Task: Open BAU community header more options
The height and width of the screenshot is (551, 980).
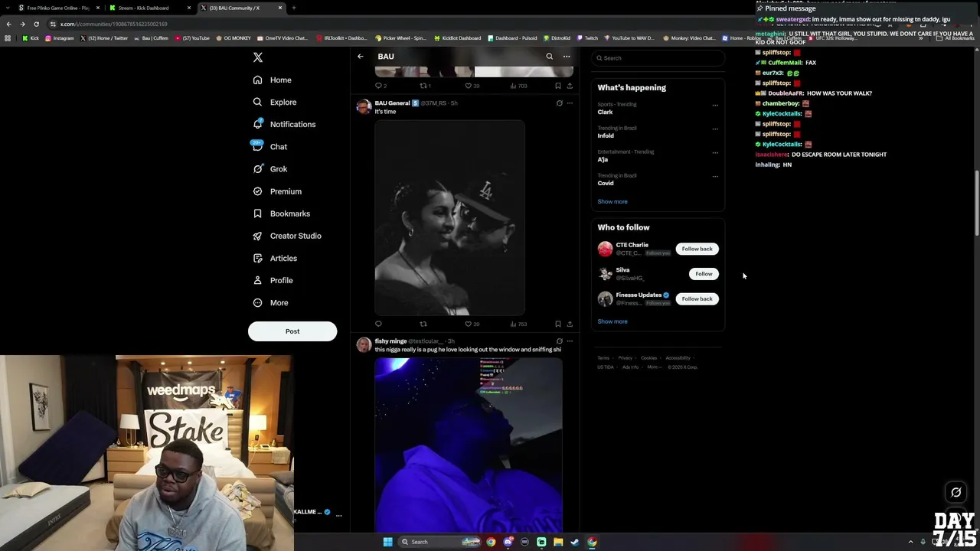Action: [x=567, y=57]
